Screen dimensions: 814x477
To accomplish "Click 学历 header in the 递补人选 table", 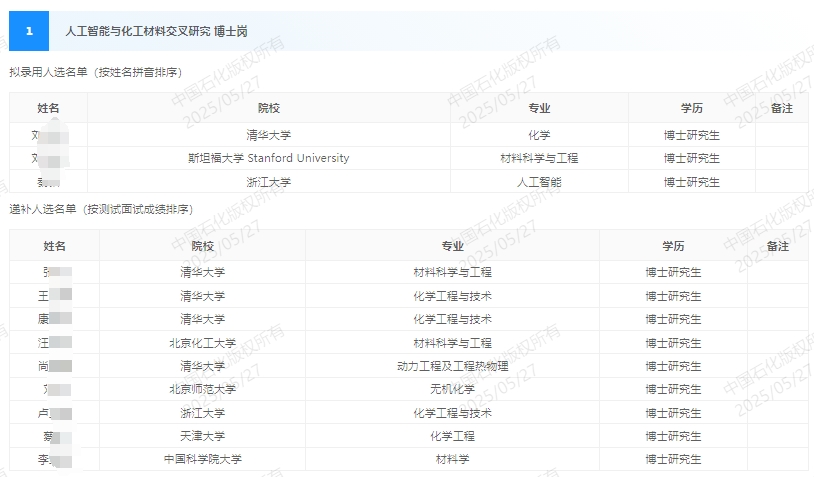I will [x=673, y=246].
